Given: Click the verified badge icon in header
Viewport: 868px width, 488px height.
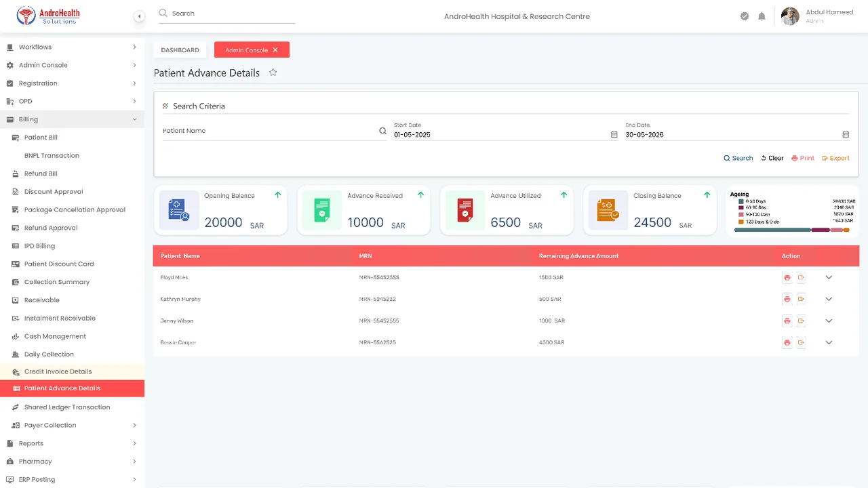Looking at the screenshot, I should coord(745,16).
